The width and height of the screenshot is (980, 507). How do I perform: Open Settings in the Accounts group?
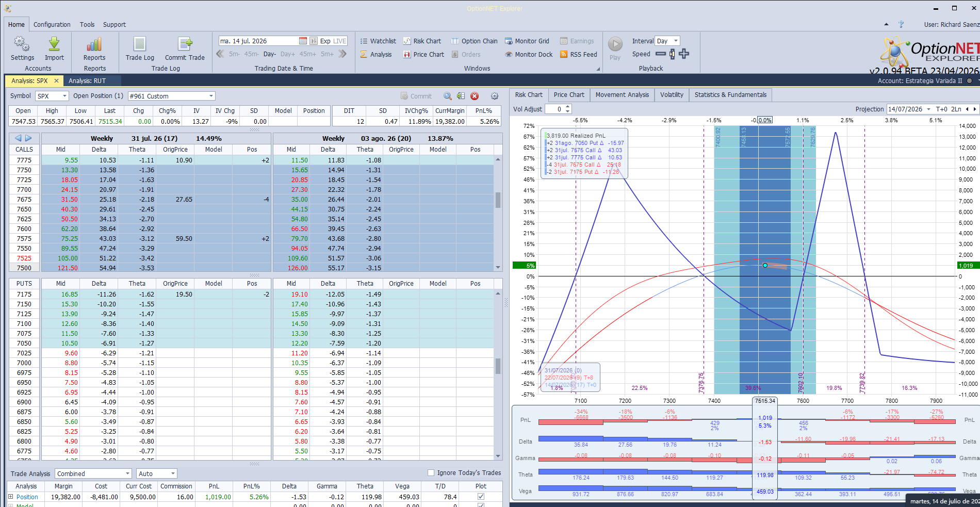[22, 48]
